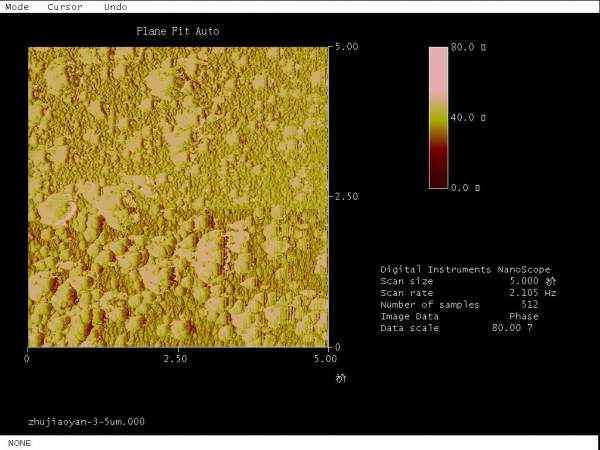Open the Cursor menu
Screen dimensions: 600x450
(x=66, y=6)
